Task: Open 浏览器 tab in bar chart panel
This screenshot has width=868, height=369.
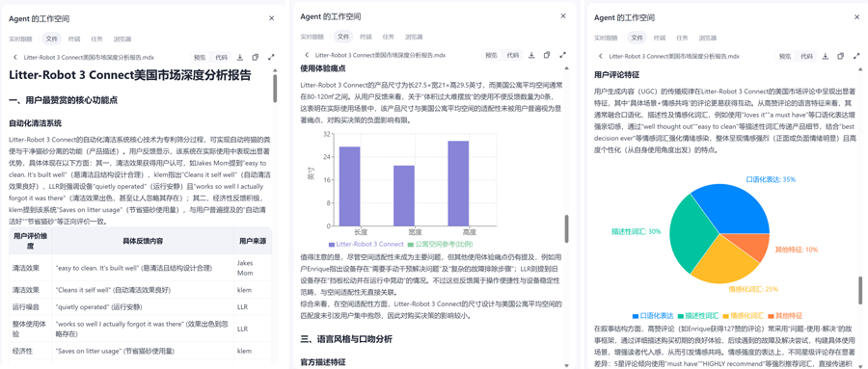Action: coord(414,37)
